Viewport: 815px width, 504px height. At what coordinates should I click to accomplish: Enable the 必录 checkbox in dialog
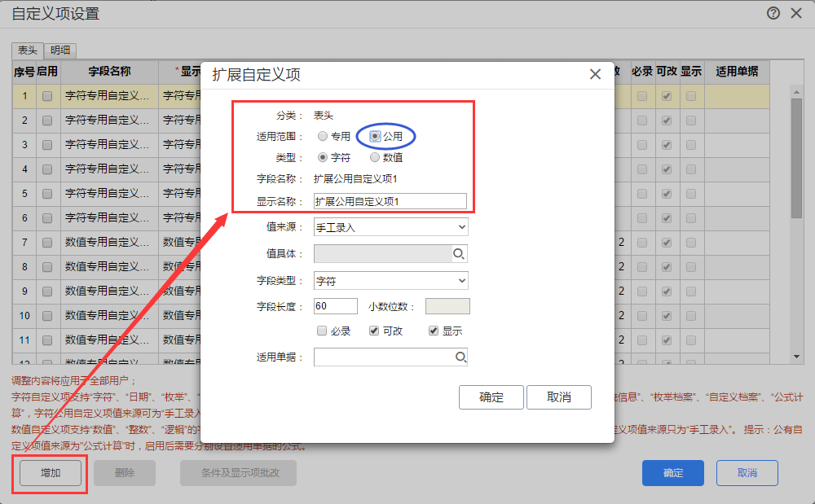coord(322,331)
